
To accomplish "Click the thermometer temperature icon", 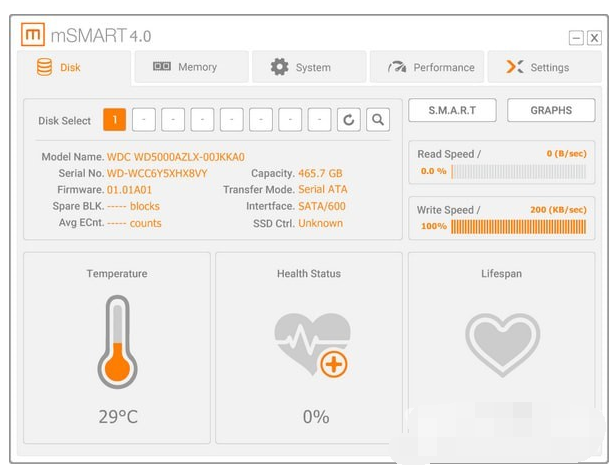I will coord(117,342).
